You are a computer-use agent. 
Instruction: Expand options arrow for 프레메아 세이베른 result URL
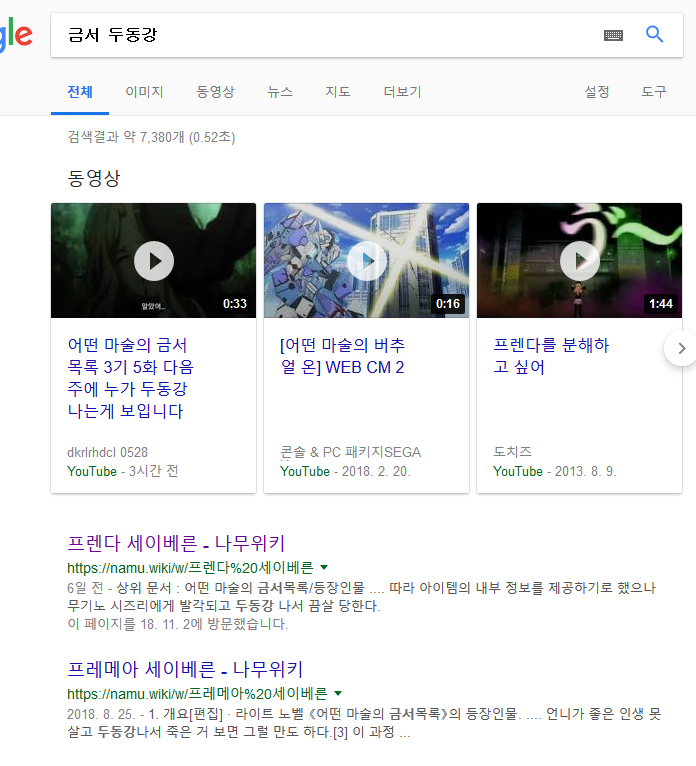click(x=338, y=693)
